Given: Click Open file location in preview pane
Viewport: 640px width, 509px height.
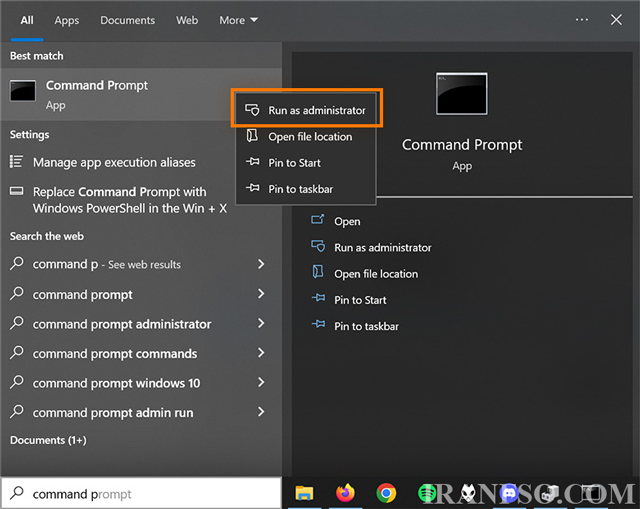Looking at the screenshot, I should pos(376,273).
